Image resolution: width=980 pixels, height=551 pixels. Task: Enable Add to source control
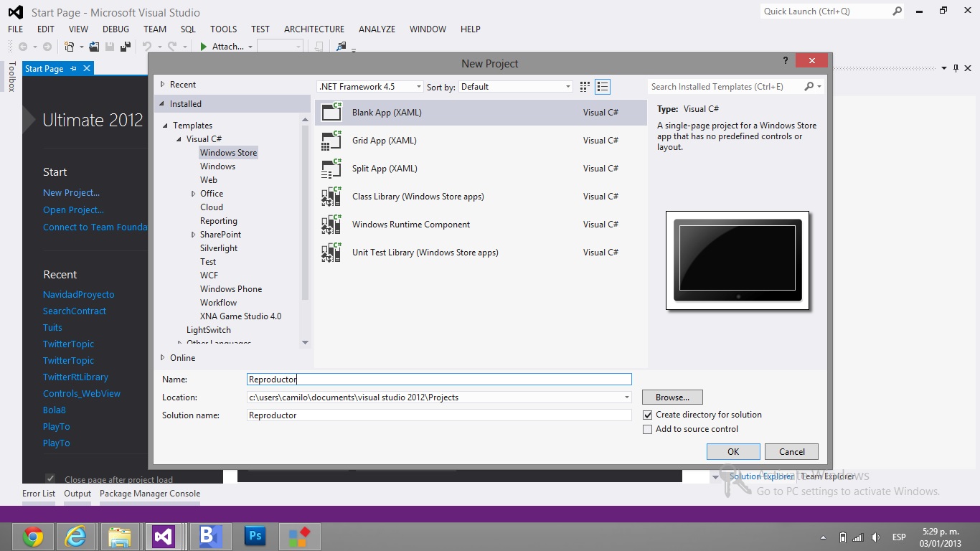(648, 429)
